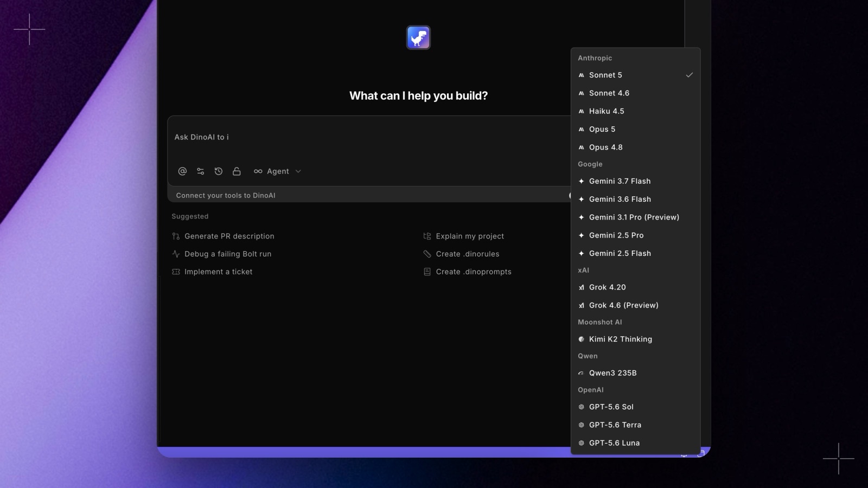Switch model to Sonnet 4.6

[x=635, y=93]
